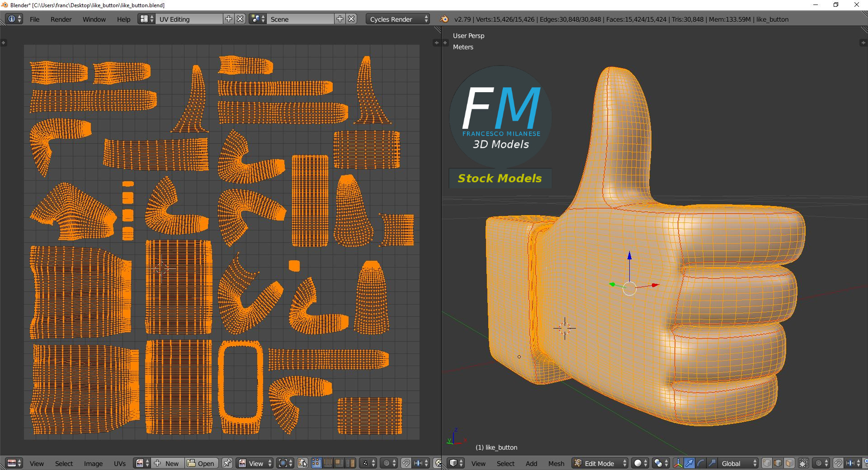Switch to UV island selection mode
The height and width of the screenshot is (470, 868).
pos(350,463)
